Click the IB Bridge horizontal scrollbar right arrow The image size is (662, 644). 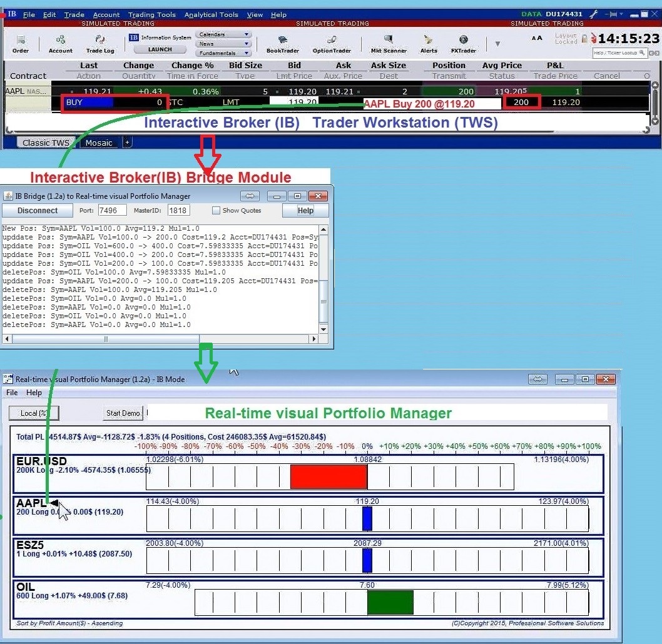[313, 339]
